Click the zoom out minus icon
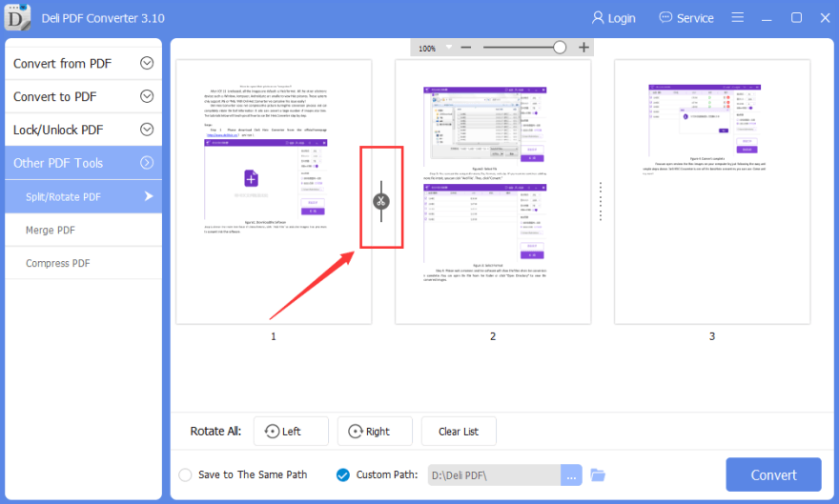 pyautogui.click(x=466, y=48)
